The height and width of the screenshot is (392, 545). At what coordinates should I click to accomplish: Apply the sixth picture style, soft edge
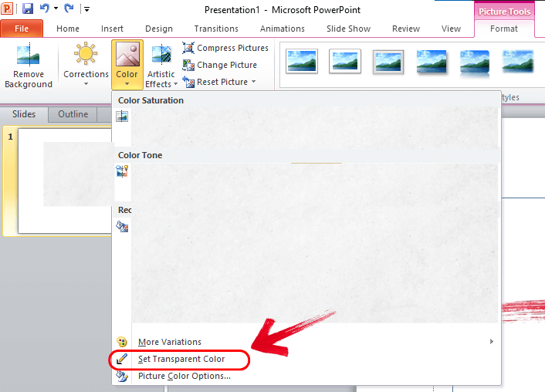point(517,62)
